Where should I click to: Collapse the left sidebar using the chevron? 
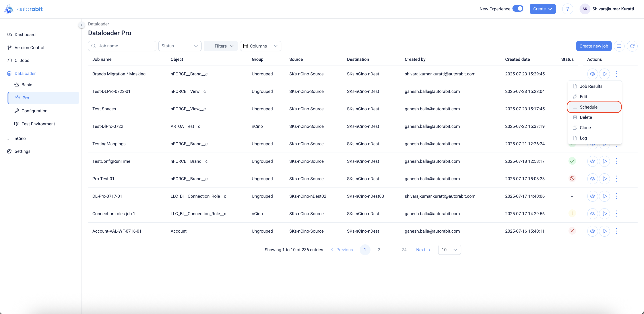click(81, 25)
